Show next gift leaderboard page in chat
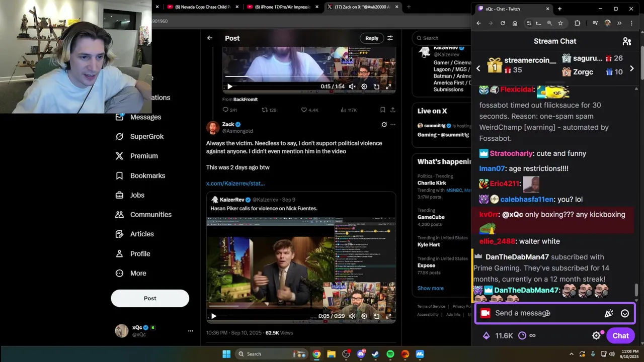Screen dimensions: 644x362 tap(632, 68)
